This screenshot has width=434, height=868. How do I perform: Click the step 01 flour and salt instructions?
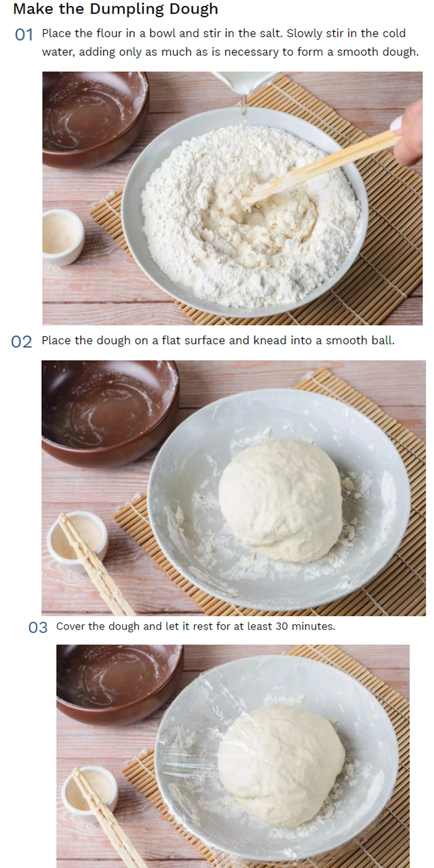point(230,42)
